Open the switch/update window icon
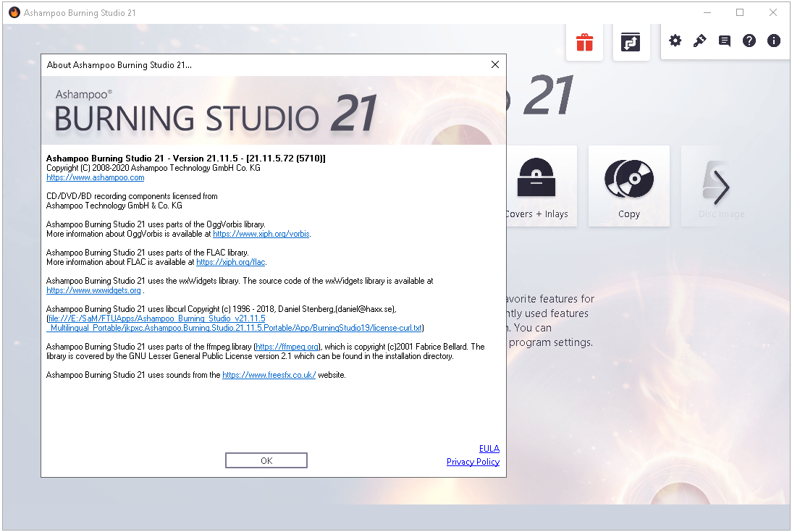This screenshot has width=792, height=532. 631,43
